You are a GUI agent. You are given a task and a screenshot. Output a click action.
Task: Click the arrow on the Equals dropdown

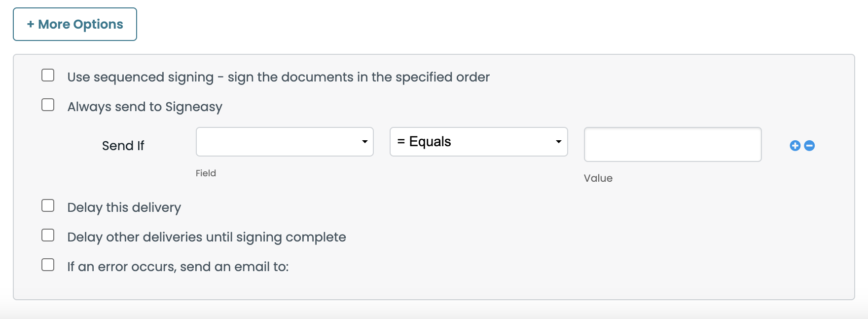tap(559, 142)
